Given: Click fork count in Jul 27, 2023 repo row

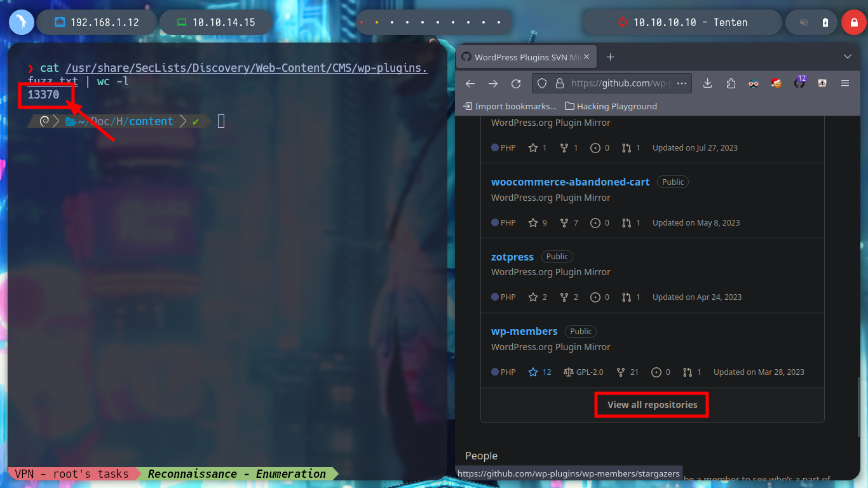Looking at the screenshot, I should click(x=569, y=148).
